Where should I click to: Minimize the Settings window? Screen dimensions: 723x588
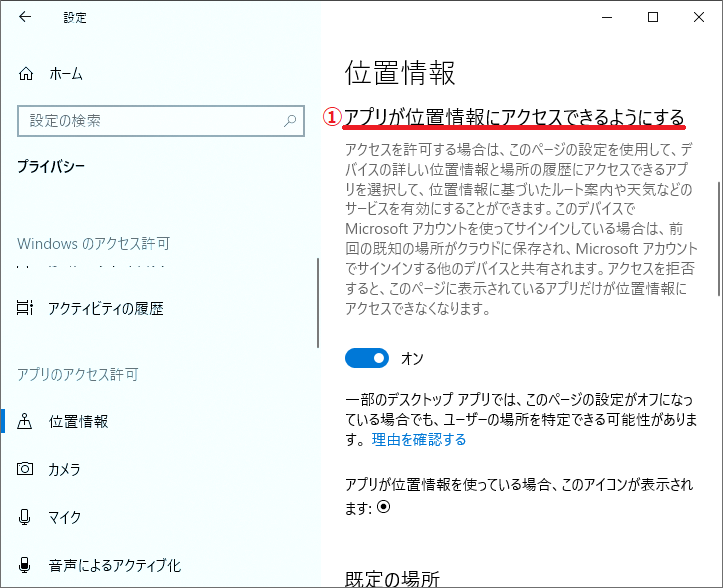(607, 18)
